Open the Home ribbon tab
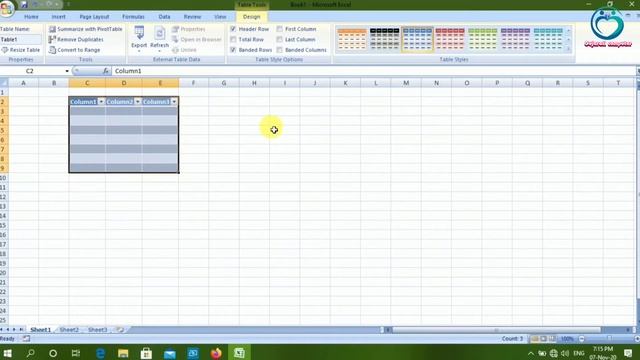640x360 pixels. pos(31,17)
